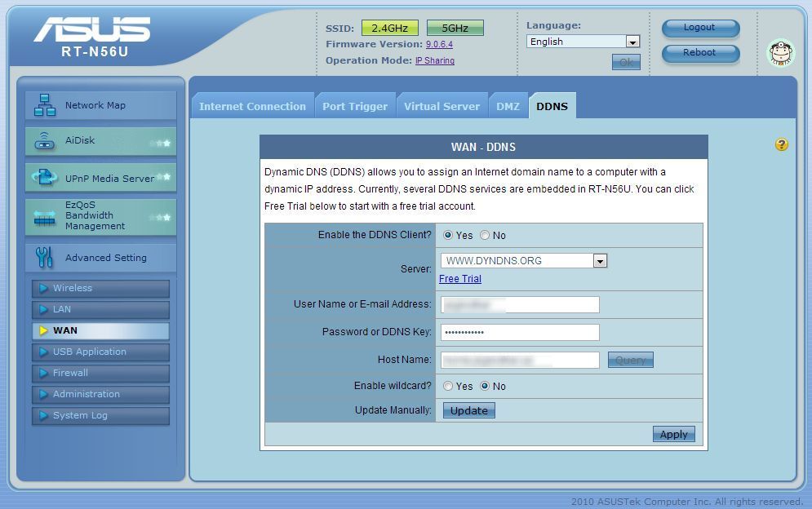This screenshot has width=812, height=509.
Task: Expand the Language dropdown
Action: coord(632,42)
